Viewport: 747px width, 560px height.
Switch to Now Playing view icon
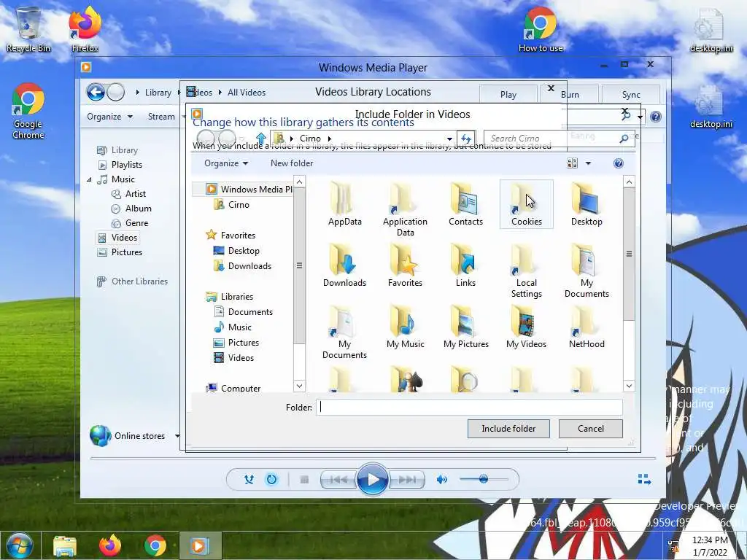click(644, 479)
